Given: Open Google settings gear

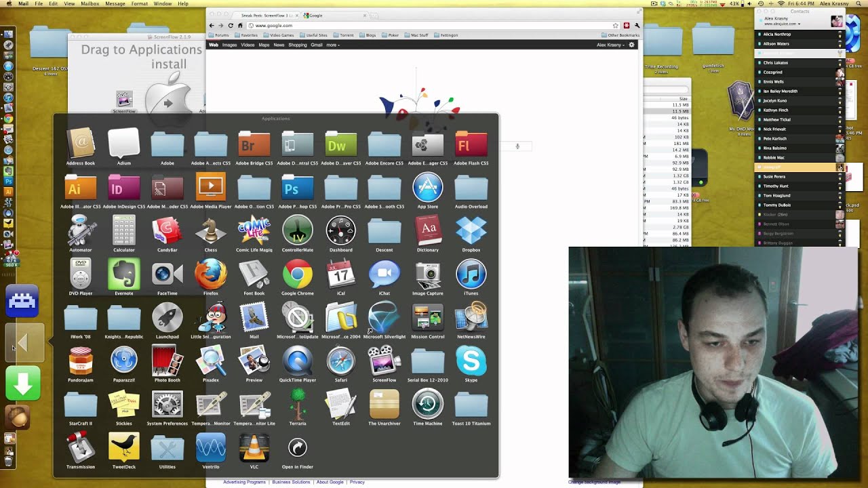Looking at the screenshot, I should click(x=632, y=45).
